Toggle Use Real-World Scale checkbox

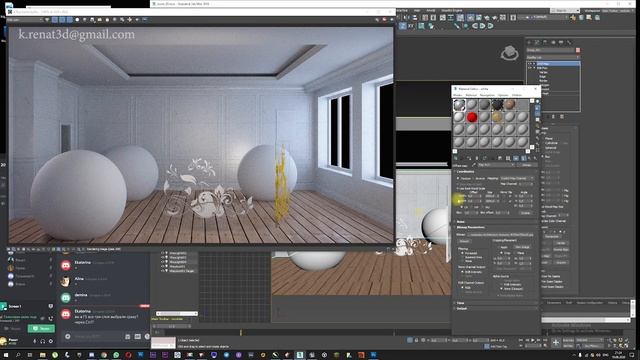coord(458,189)
